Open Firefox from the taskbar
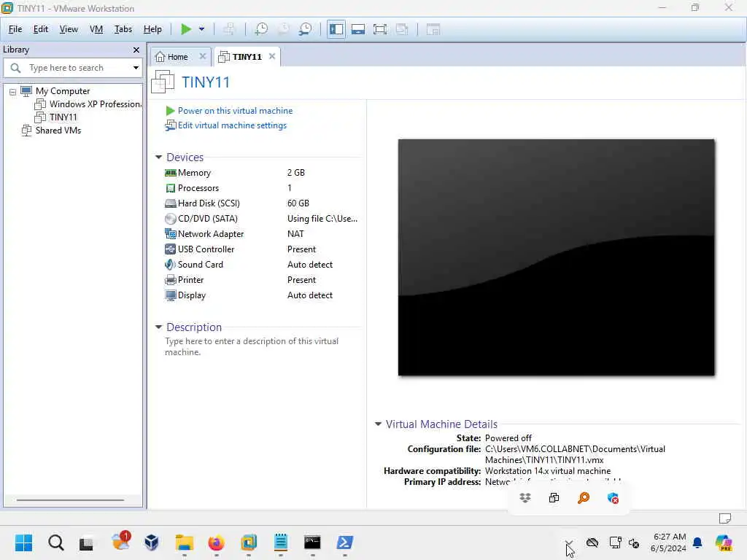The height and width of the screenshot is (560, 747). tap(216, 542)
